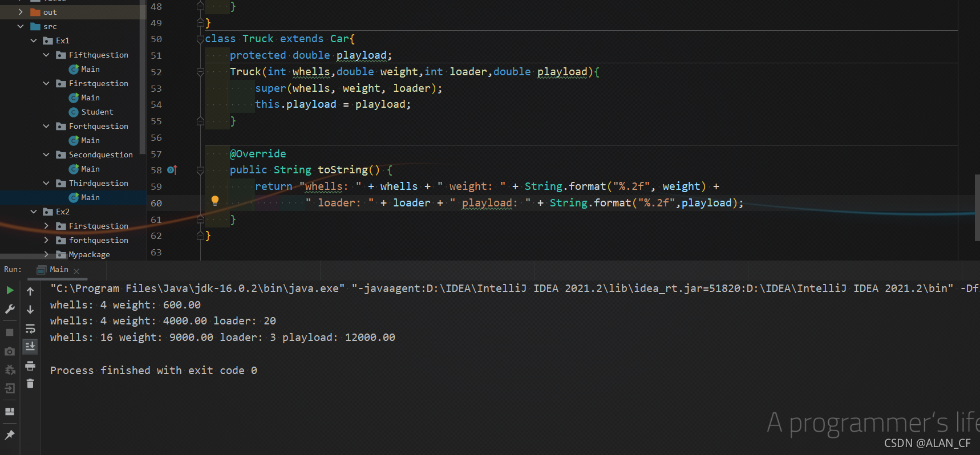
Task: Click the bug gear icon in Run sidebar
Action: tap(10, 370)
